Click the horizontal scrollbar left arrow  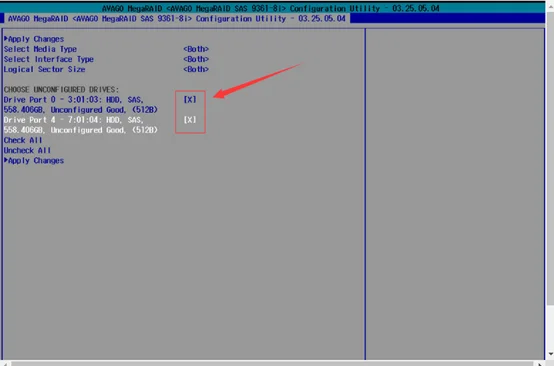[x=6, y=364]
